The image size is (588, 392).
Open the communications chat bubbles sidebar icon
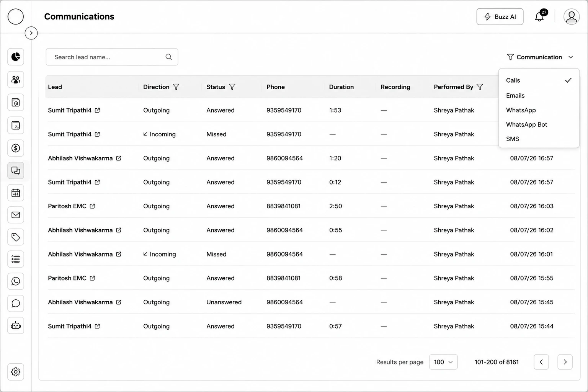[16, 171]
